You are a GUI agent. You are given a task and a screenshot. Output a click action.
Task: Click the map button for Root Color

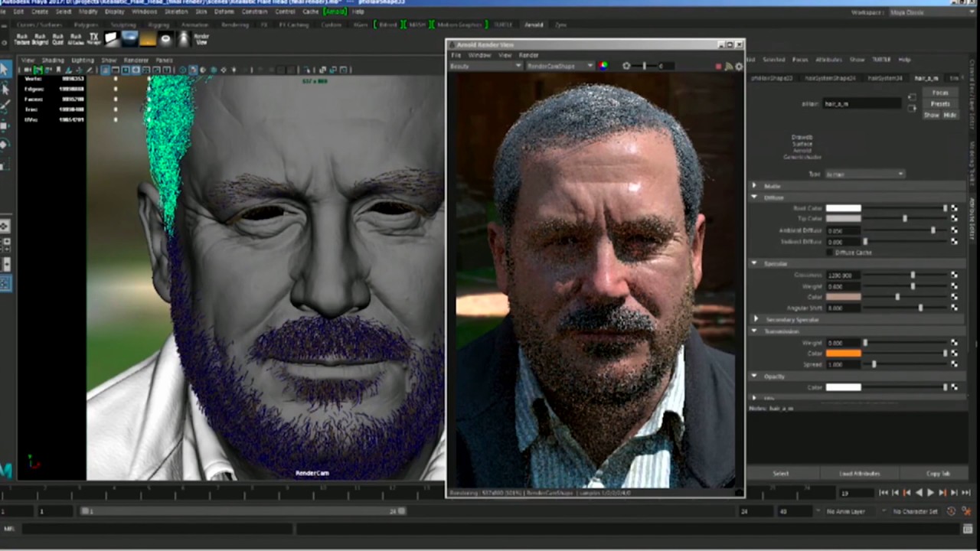point(954,208)
